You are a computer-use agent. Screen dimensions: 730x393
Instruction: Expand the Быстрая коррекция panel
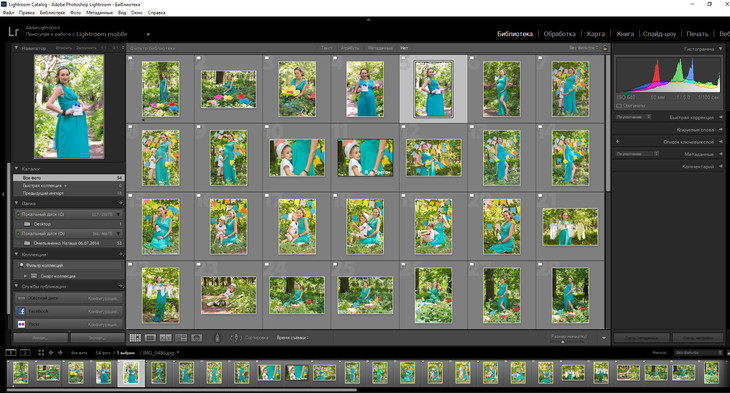pyautogui.click(x=721, y=117)
